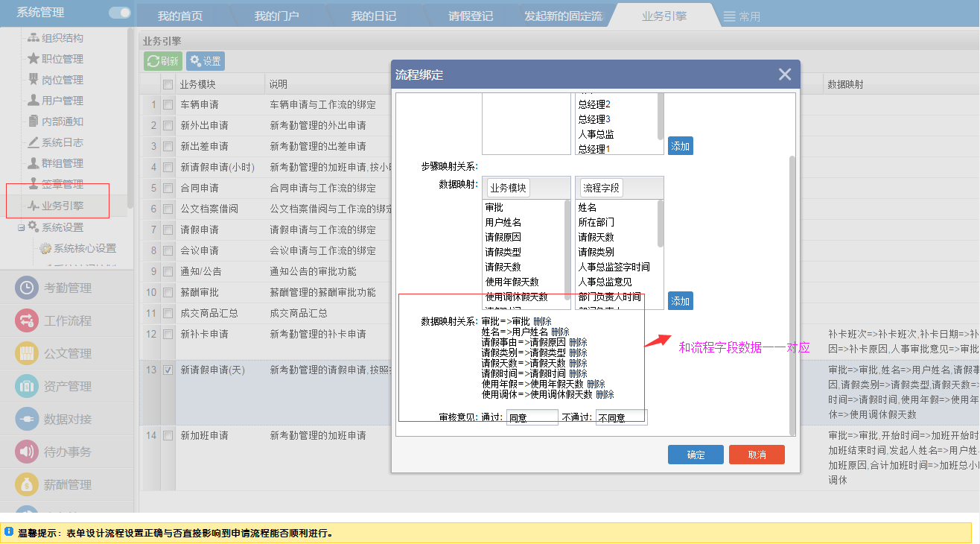The image size is (980, 544).
Task: Click 确定 button in dialog
Action: click(x=695, y=455)
